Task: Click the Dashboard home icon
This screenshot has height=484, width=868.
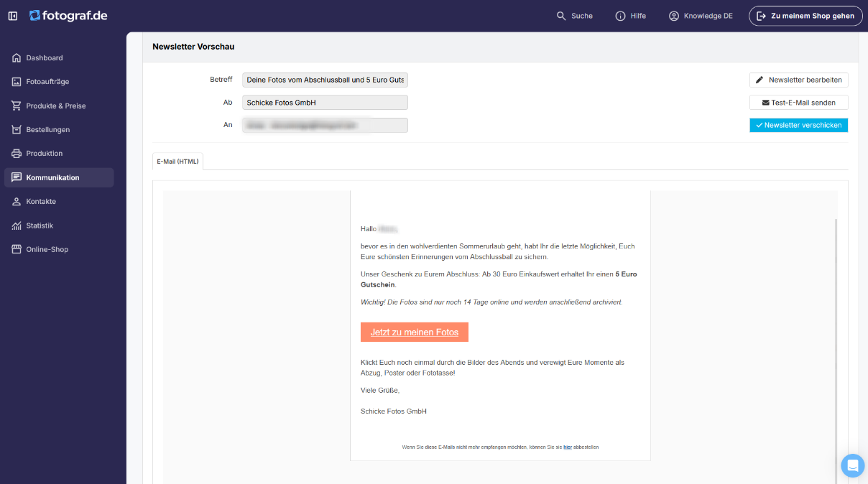Action: [17, 57]
